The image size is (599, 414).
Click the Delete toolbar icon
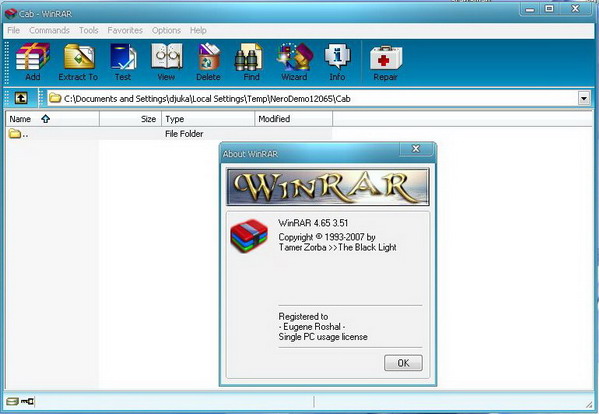(209, 62)
